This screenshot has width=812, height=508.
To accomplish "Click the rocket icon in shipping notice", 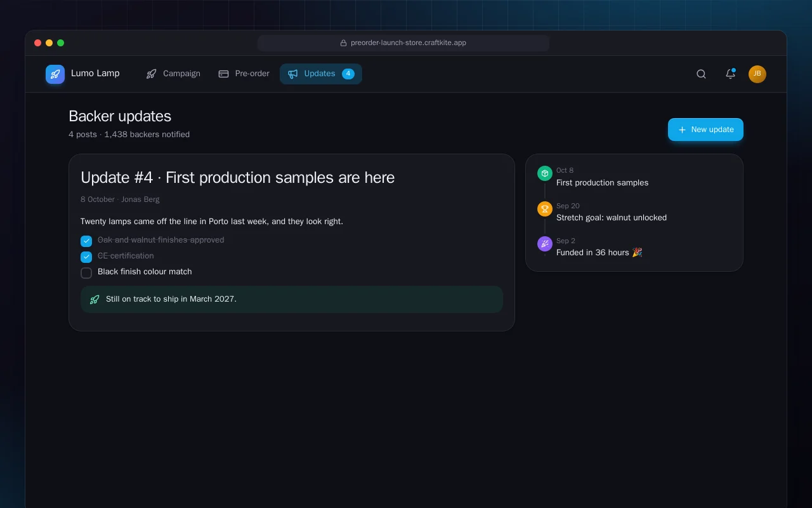I will click(95, 300).
